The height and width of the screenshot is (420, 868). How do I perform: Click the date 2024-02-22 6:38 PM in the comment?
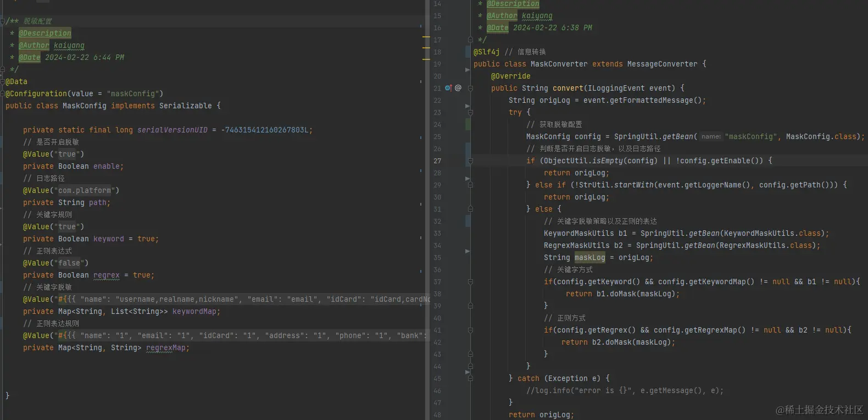553,27
